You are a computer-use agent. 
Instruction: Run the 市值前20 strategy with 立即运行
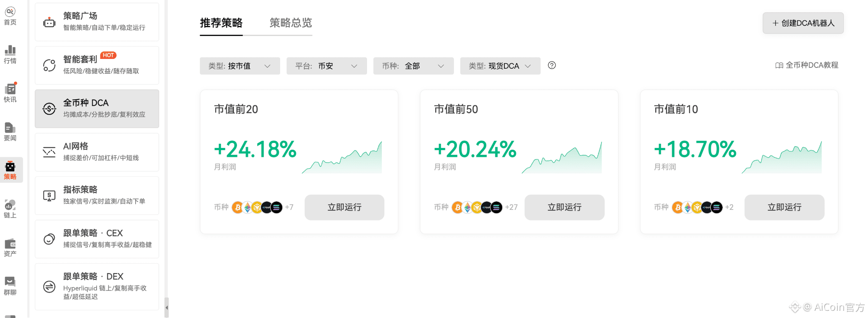click(x=345, y=207)
